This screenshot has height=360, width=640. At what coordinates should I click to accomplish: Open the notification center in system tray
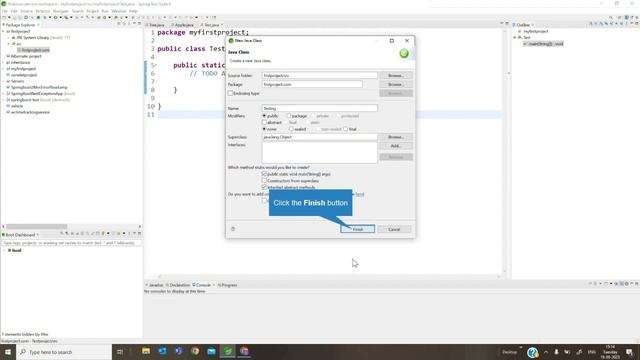click(629, 352)
